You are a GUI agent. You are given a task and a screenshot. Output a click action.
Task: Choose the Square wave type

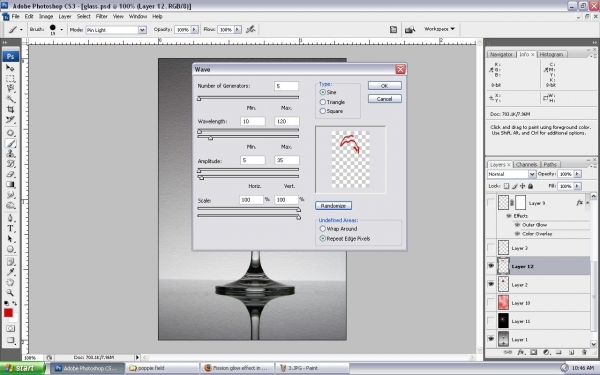pos(323,111)
